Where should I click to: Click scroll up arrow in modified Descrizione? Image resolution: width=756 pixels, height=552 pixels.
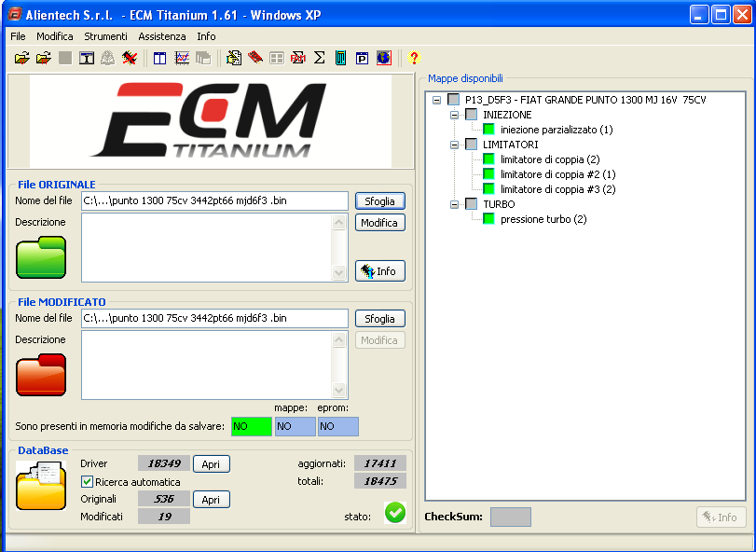tap(339, 340)
